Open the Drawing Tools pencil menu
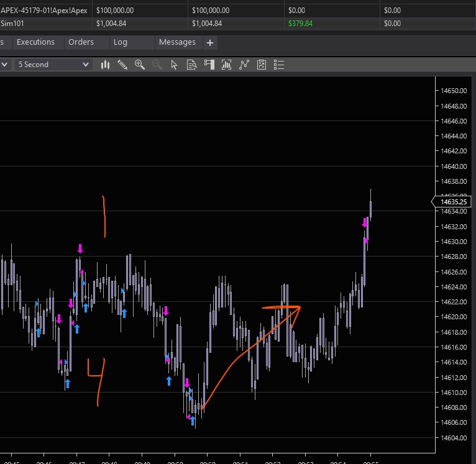The image size is (476, 464). (x=122, y=65)
